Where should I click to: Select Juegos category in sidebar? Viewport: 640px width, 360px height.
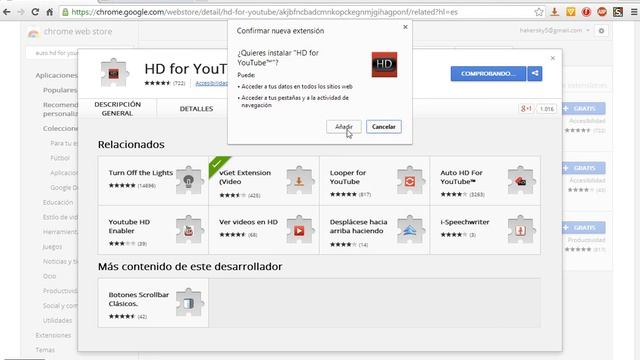click(52, 247)
